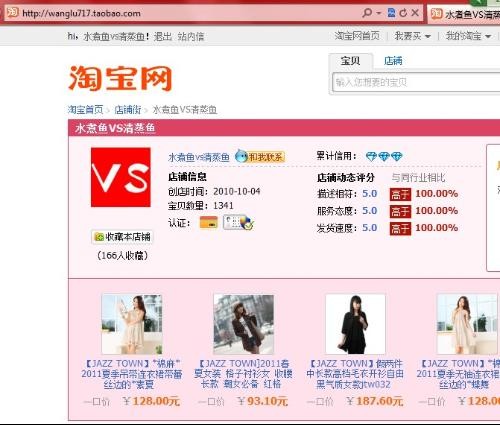Open product link 2011夏季无袖连衣裙
The height and width of the screenshot is (425, 500).
point(458,374)
